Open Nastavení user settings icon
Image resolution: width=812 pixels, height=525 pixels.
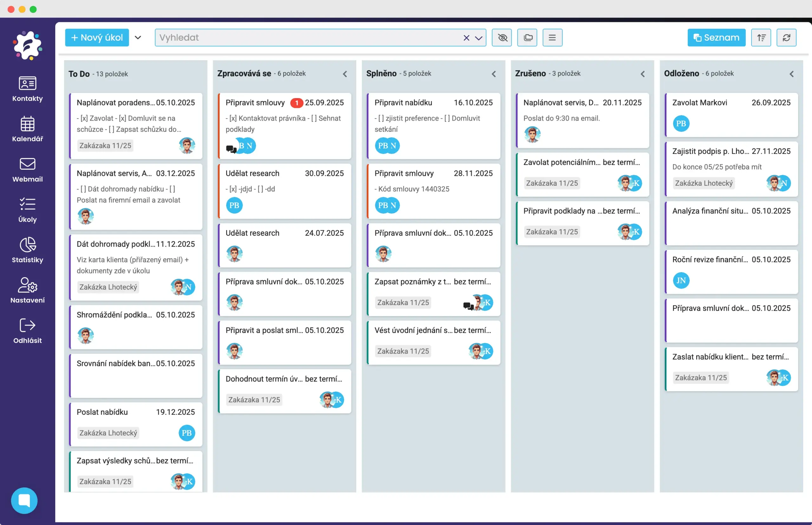tap(27, 285)
